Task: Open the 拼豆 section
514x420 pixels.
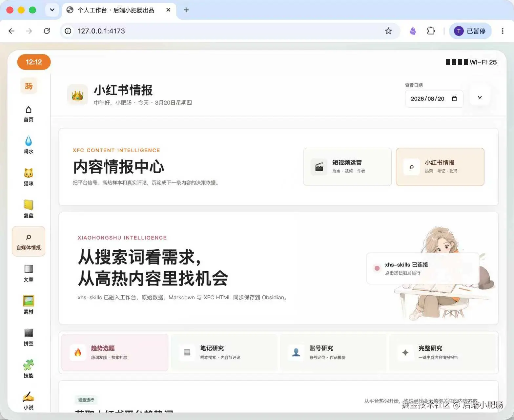Action: (x=29, y=337)
